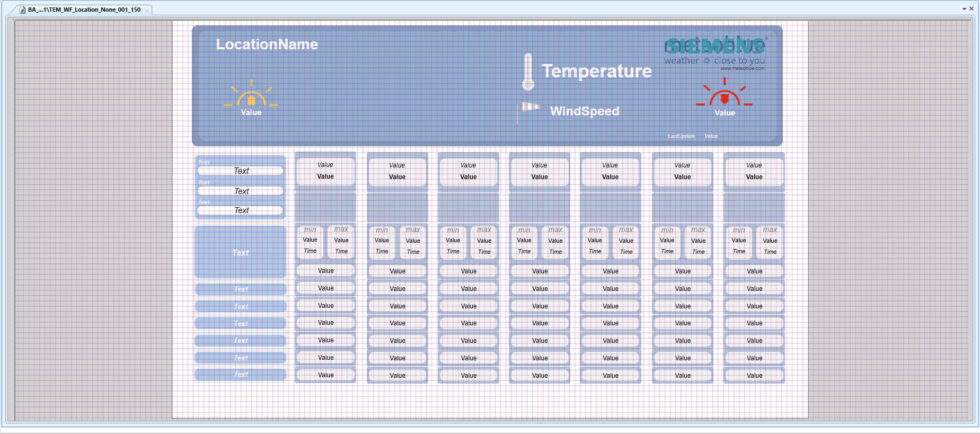This screenshot has height=434, width=980.
Task: Select the last column's max value box
Action: pyautogui.click(x=770, y=241)
